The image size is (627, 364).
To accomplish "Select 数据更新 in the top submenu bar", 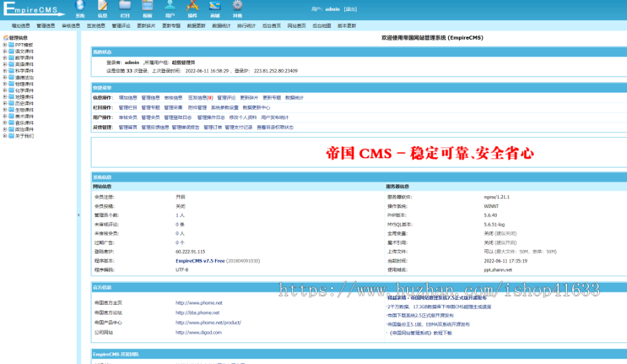I will coord(196,26).
